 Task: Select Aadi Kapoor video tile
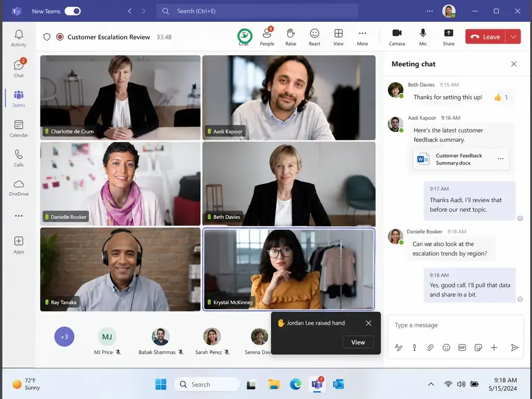289,97
